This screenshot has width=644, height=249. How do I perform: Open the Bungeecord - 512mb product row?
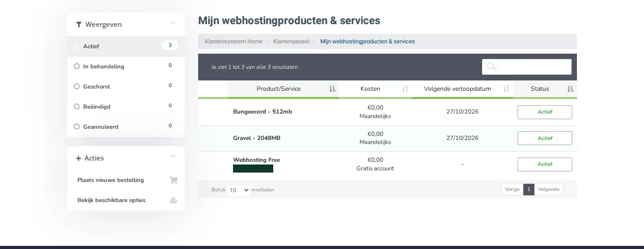click(x=387, y=112)
